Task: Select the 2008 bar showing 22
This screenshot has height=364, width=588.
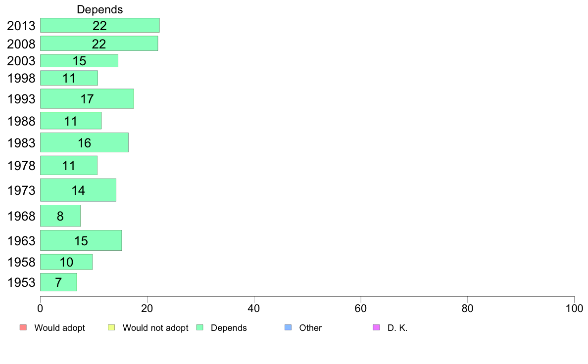Action: [x=99, y=44]
